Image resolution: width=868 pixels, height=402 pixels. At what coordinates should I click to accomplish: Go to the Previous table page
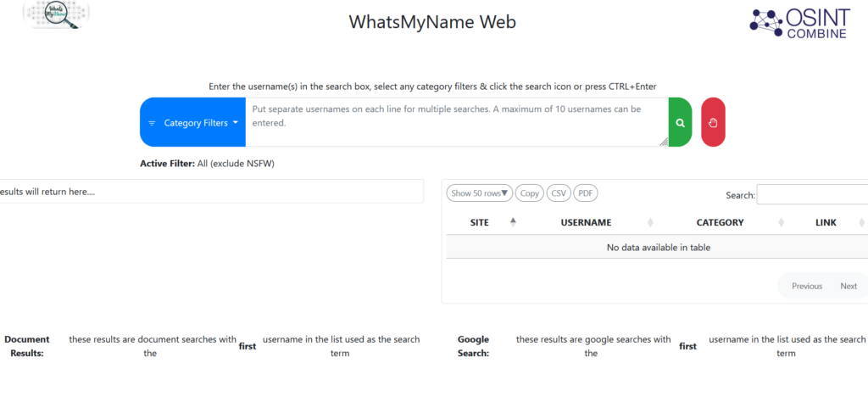pos(807,287)
